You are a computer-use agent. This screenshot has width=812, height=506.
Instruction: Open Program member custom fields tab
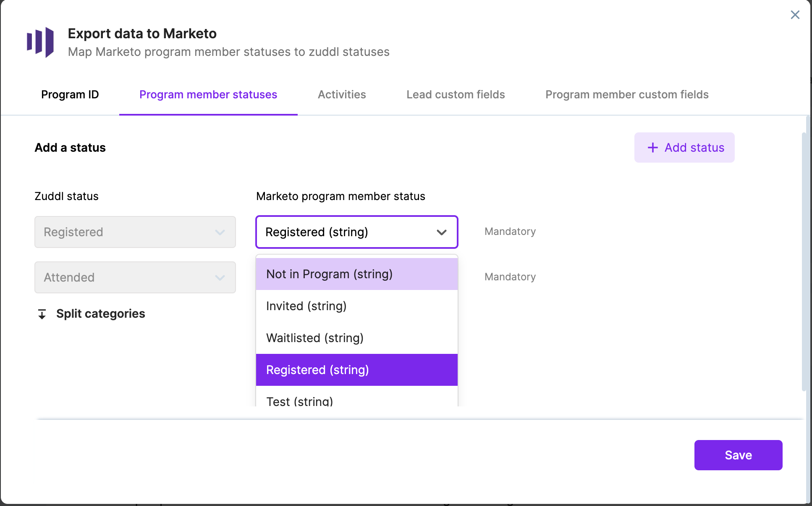[x=627, y=95]
